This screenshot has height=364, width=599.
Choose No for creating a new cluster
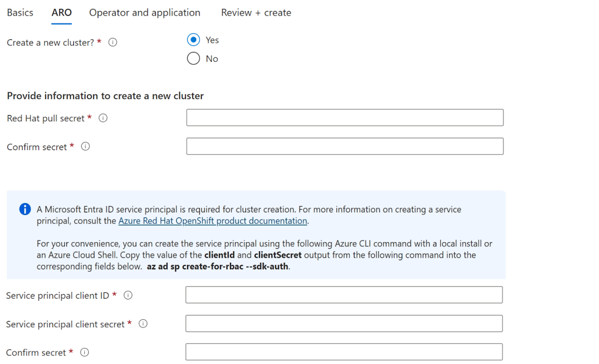tap(194, 59)
